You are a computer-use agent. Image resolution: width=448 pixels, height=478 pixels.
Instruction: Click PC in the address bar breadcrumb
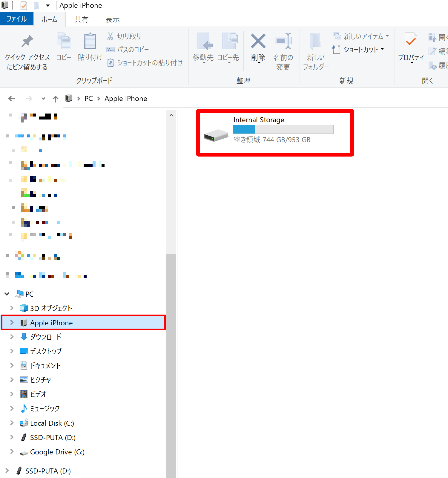coord(89,99)
